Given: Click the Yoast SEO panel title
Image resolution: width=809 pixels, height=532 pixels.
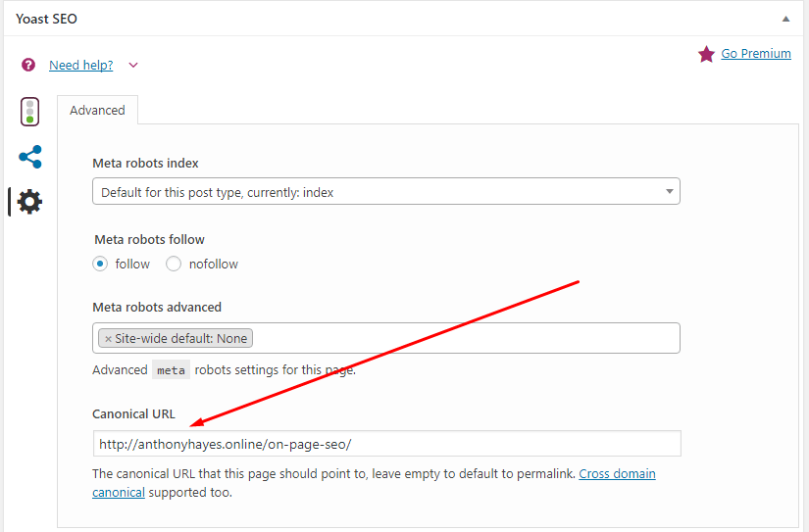Looking at the screenshot, I should [46, 19].
